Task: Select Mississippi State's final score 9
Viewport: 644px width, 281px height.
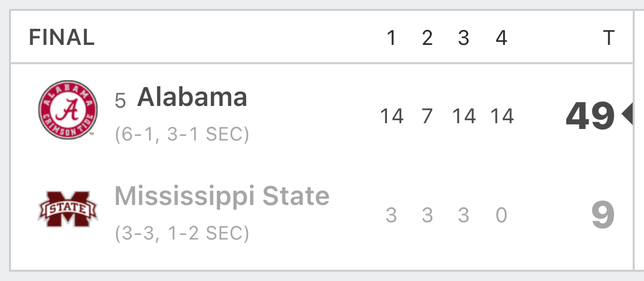Action: pos(603,215)
